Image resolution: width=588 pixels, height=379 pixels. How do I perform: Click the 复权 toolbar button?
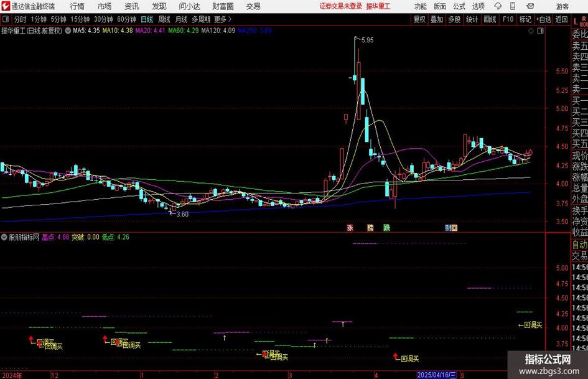pos(419,19)
